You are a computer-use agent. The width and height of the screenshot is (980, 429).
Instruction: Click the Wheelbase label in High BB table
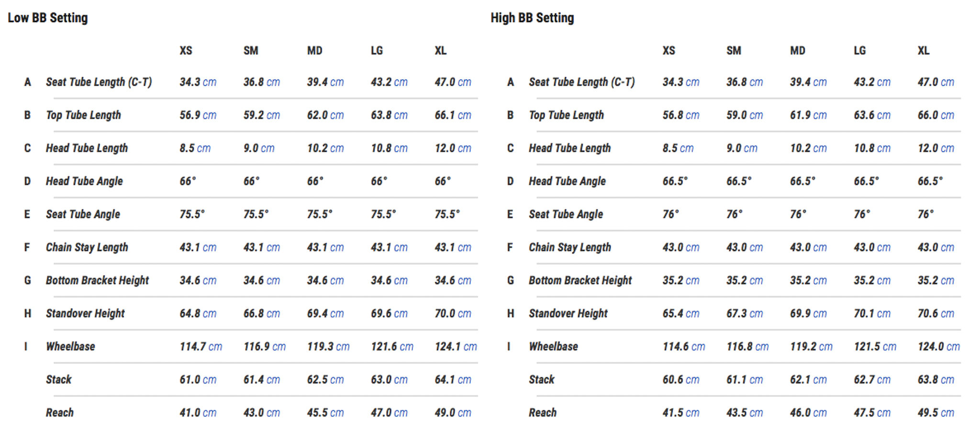(553, 346)
